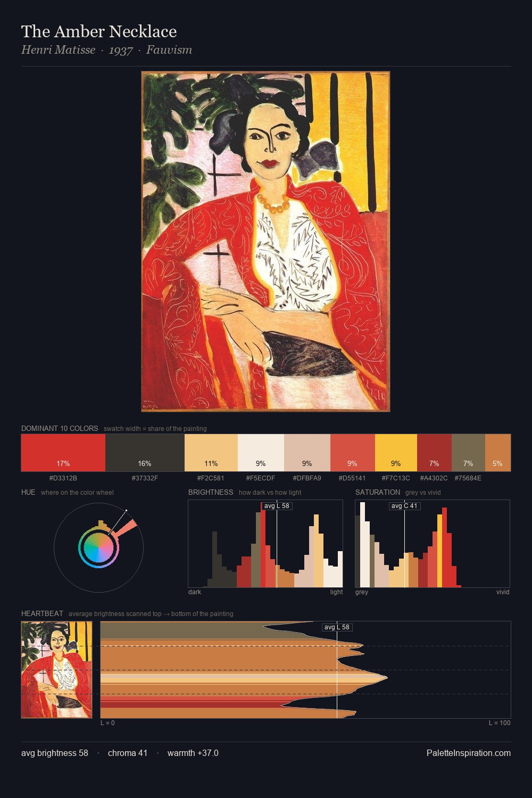Click the red #D3312B swatch showing 17%
This screenshot has height=798, width=532.
(63, 453)
